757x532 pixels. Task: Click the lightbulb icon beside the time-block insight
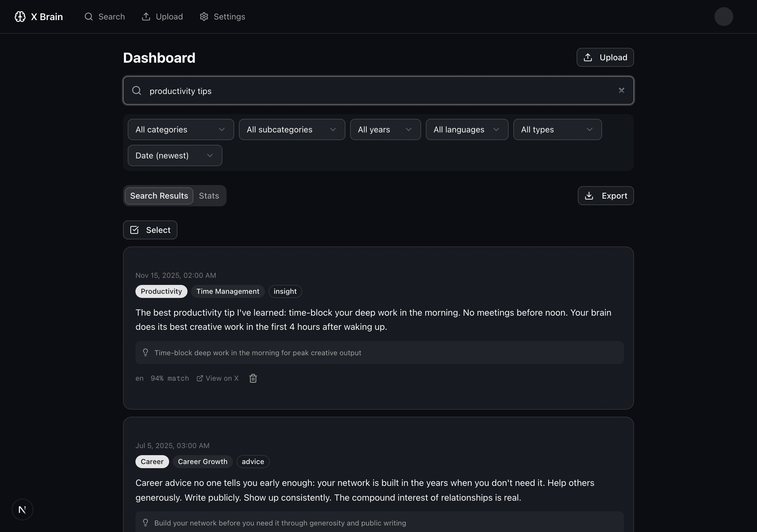pyautogui.click(x=145, y=352)
